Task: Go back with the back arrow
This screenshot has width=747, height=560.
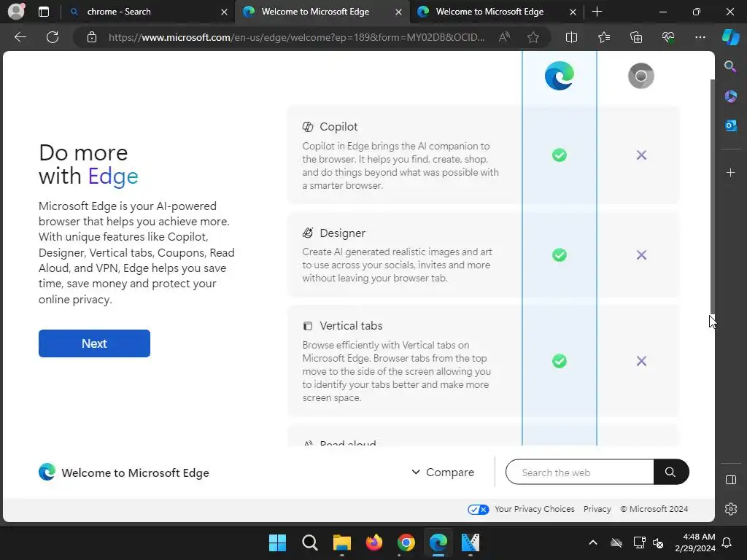Action: 20,37
